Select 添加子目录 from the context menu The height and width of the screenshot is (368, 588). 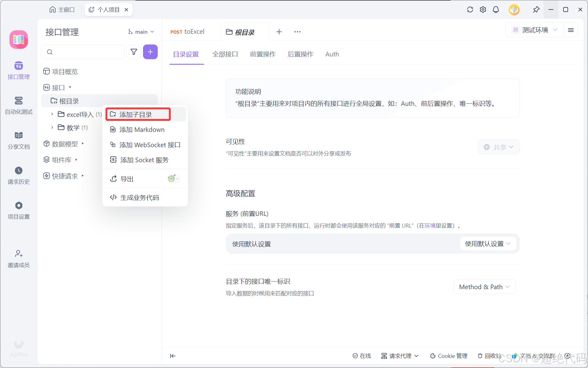click(x=136, y=114)
